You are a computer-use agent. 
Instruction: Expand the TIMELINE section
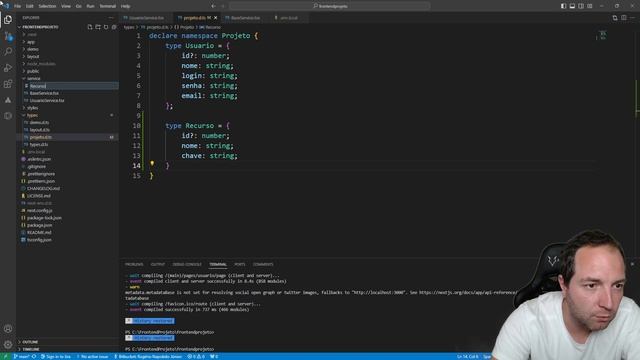(x=30, y=349)
